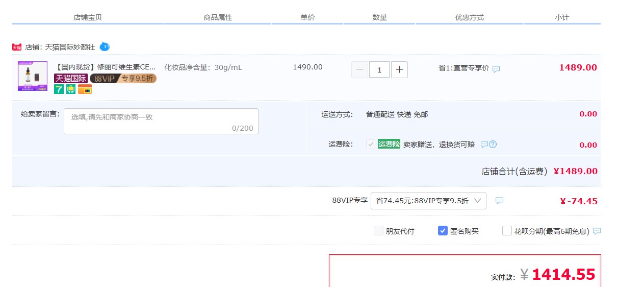
Task: Open the info bubble next to 直营专享价
Action: [x=496, y=69]
